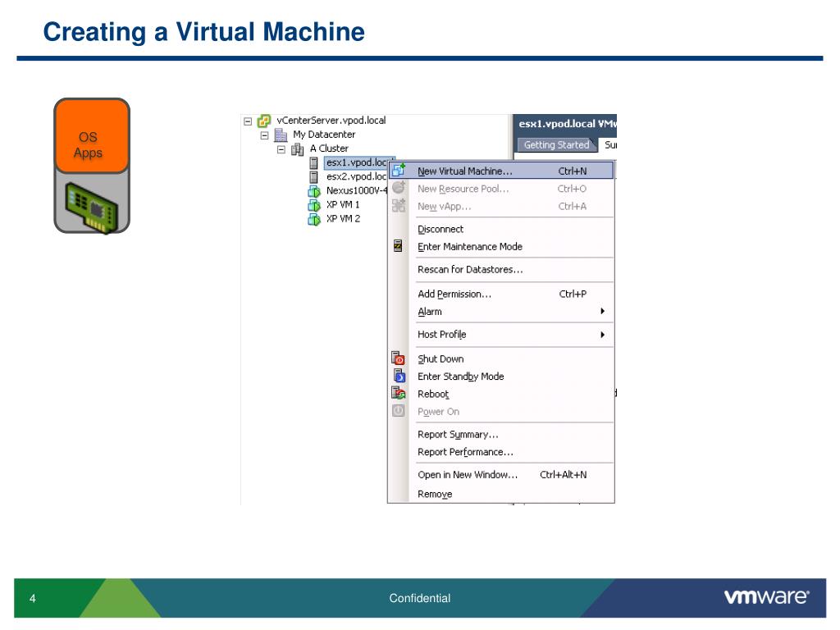Select Disconnect in the context menu

tap(501, 230)
